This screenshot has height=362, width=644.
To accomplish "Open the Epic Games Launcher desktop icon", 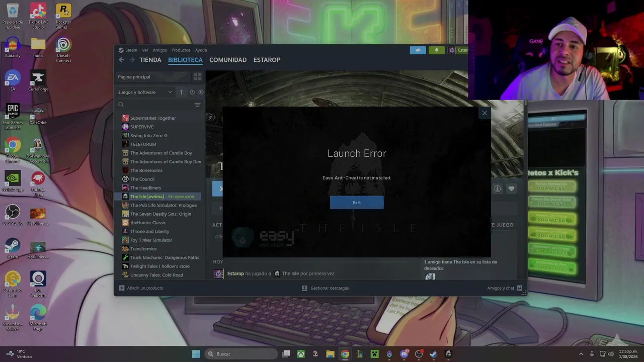I will (13, 117).
